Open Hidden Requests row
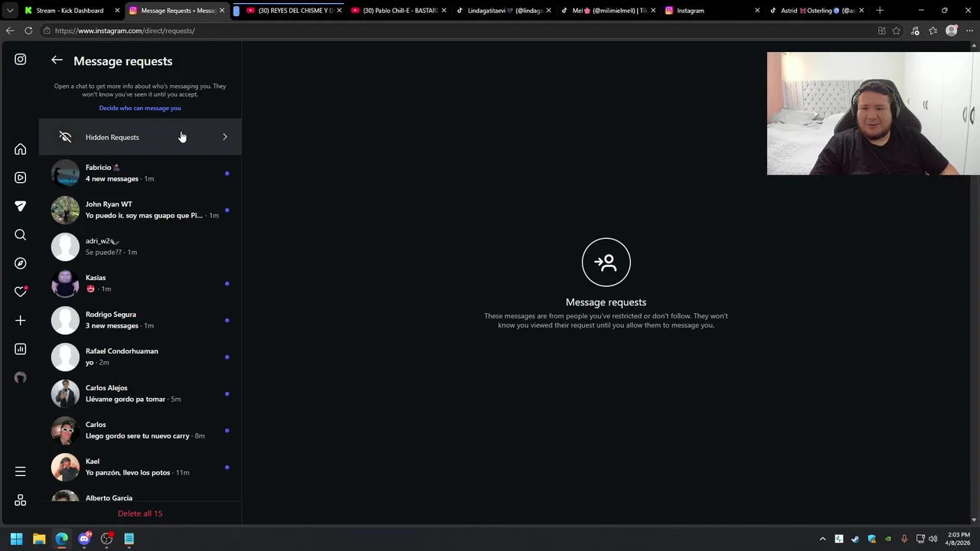Image resolution: width=980 pixels, height=551 pixels. (x=140, y=137)
